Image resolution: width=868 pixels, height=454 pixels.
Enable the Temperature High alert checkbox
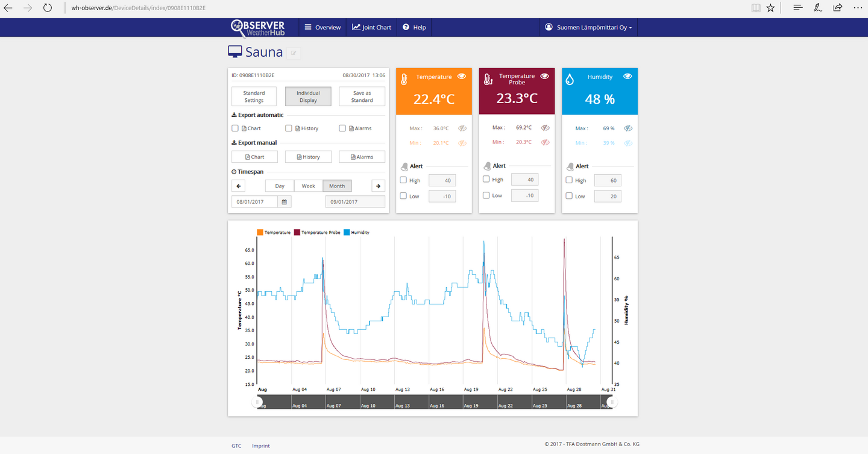(x=404, y=180)
